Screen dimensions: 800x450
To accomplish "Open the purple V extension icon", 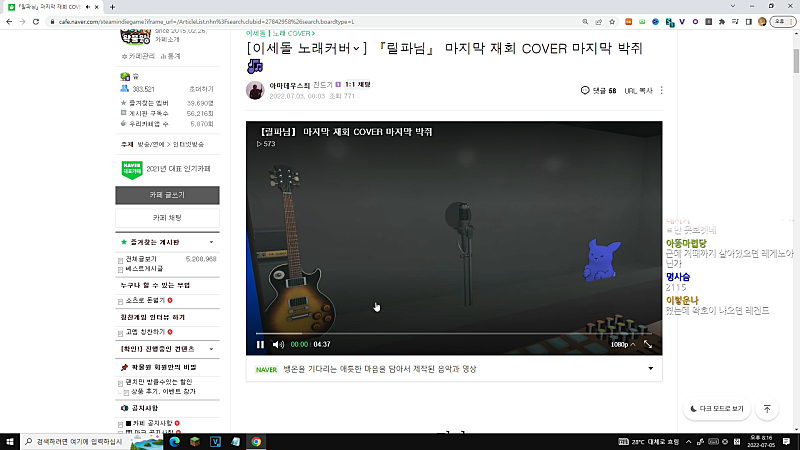I will [682, 21].
